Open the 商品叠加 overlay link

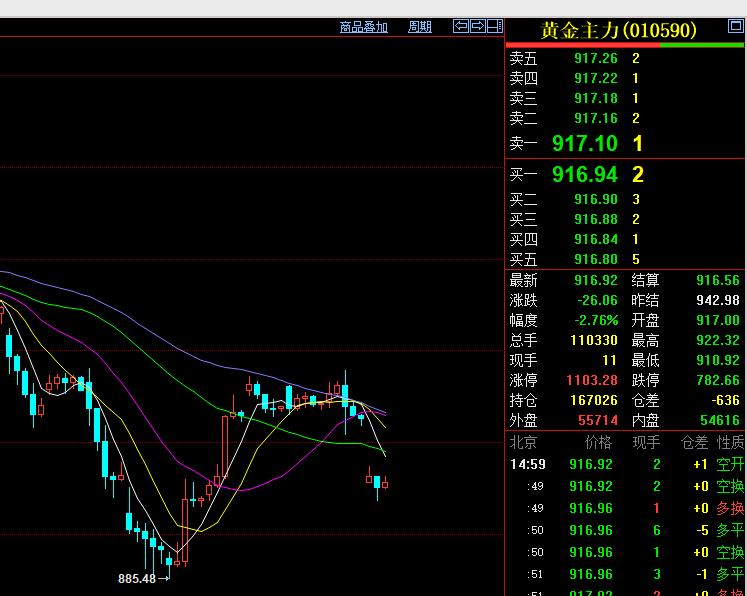click(x=363, y=27)
